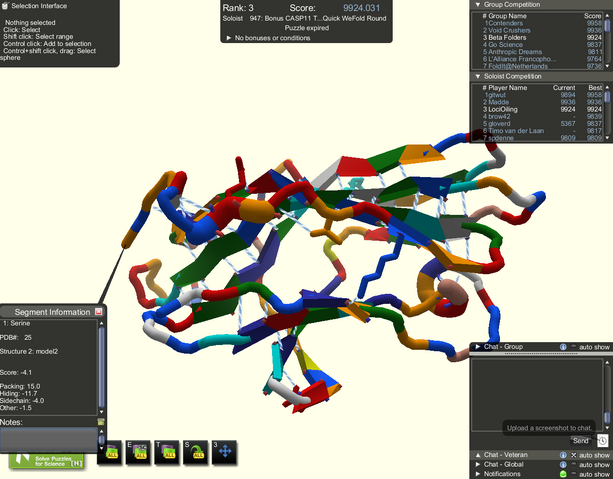Click the Selection Interface hand icon
The image size is (613, 479).
click(x=5, y=6)
